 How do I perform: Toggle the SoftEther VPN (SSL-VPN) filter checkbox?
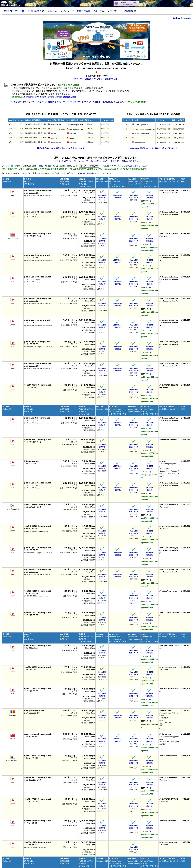click(x=12, y=166)
